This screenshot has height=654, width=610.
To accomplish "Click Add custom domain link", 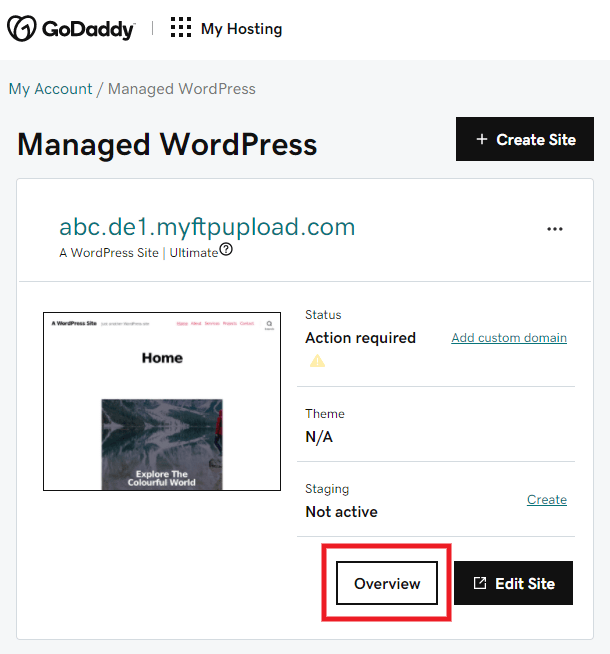I will pyautogui.click(x=509, y=337).
